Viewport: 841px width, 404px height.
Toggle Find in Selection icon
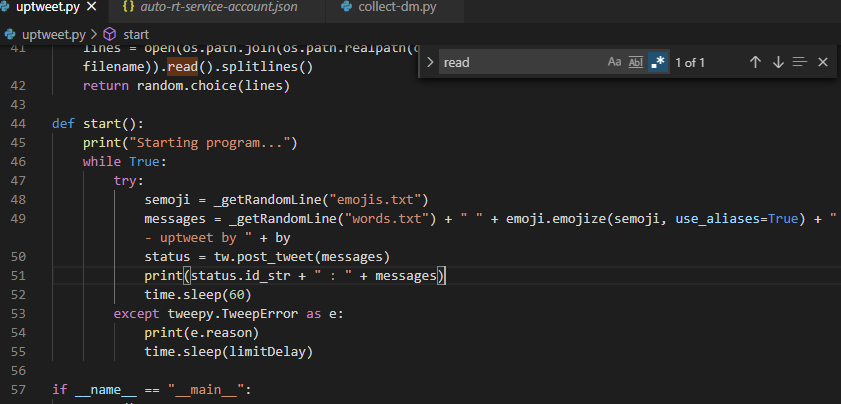(800, 62)
